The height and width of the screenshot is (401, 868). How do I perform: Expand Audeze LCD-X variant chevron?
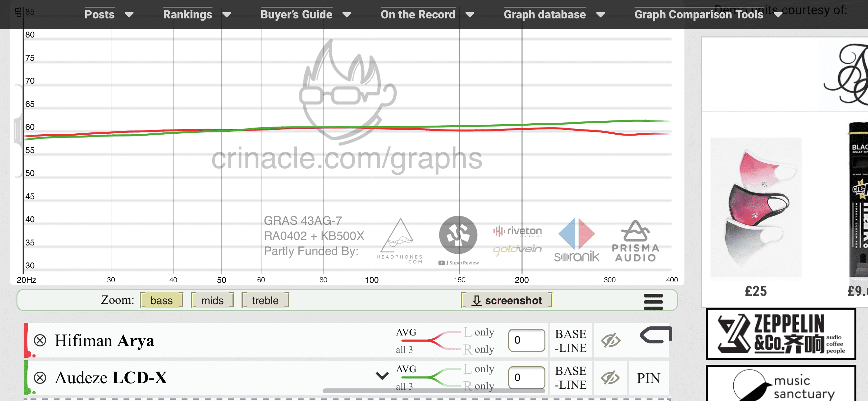(382, 376)
